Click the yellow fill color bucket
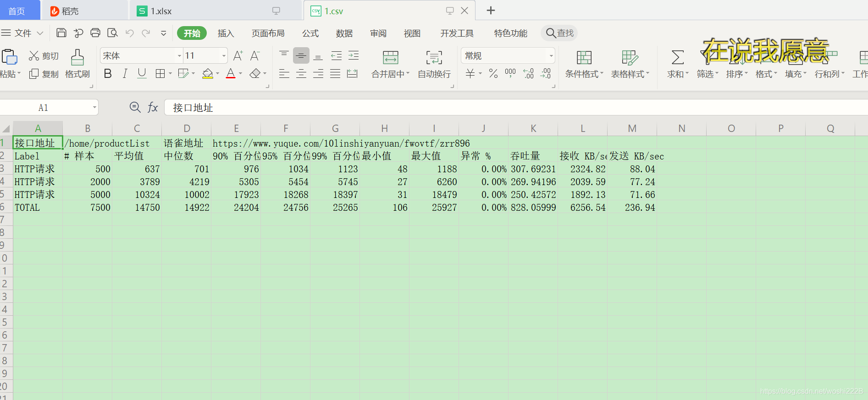The width and height of the screenshot is (868, 400). pyautogui.click(x=208, y=73)
